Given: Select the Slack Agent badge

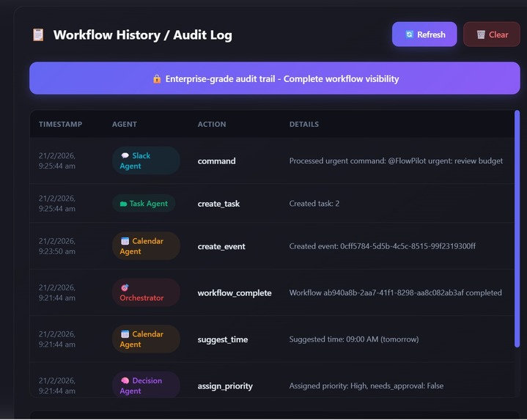Looking at the screenshot, I should coord(146,161).
